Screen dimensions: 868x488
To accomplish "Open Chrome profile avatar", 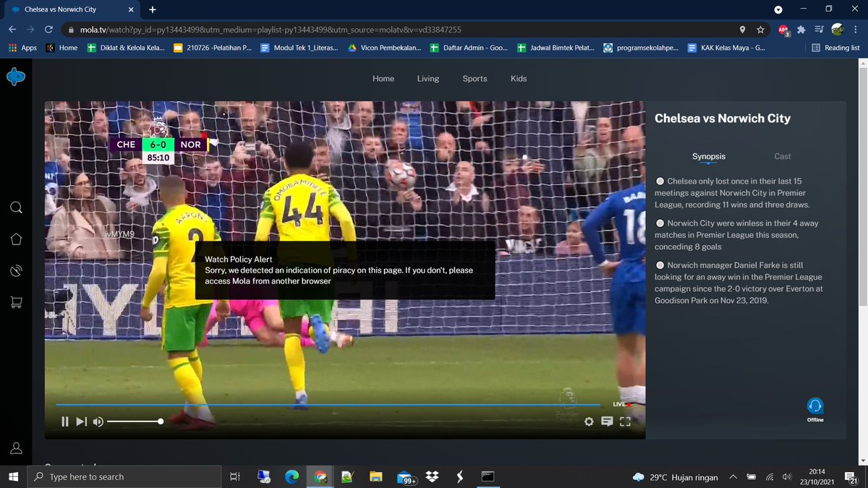I will point(838,30).
